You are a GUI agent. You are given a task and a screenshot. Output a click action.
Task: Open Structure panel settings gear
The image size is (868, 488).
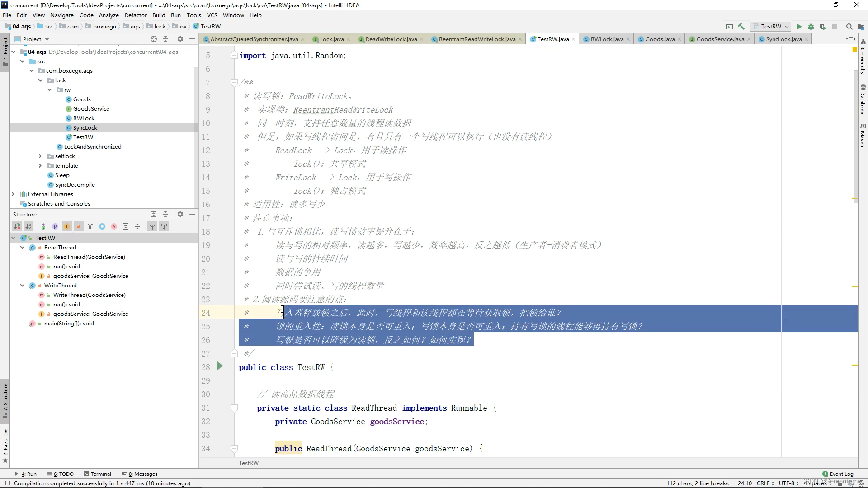tap(180, 214)
